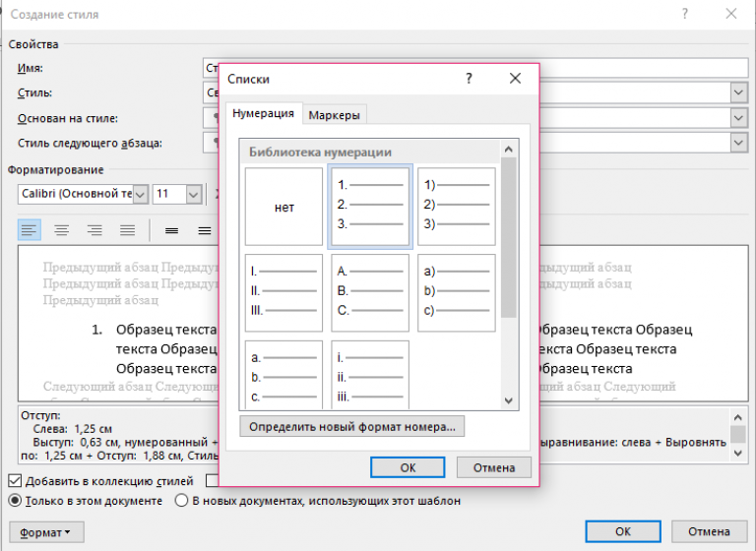This screenshot has height=551, width=756.
Task: Choose the 'нет' numbering thumbnail
Action: pos(283,207)
